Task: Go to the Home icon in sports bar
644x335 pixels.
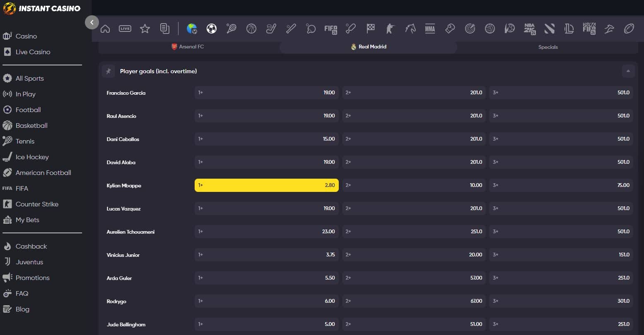Action: 105,29
